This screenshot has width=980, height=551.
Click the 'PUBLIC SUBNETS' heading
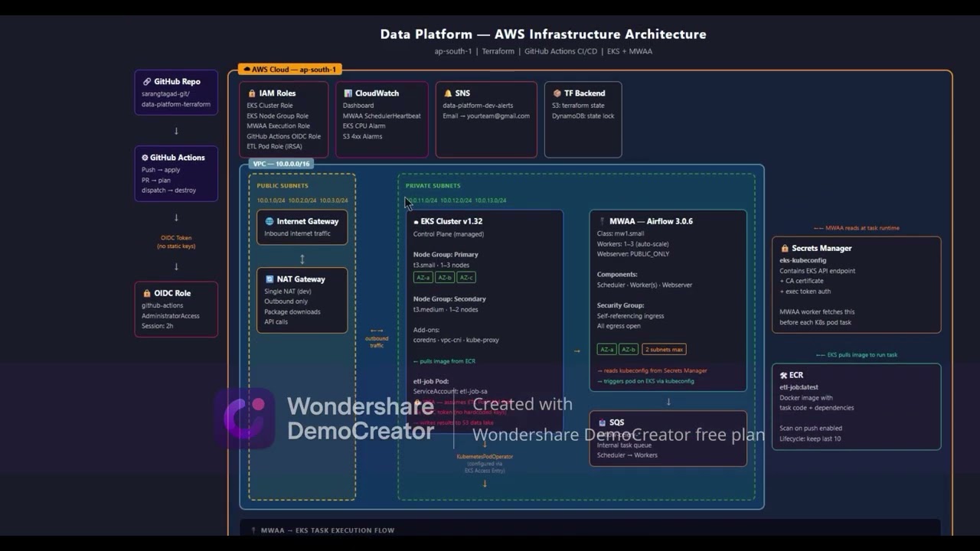pos(283,186)
